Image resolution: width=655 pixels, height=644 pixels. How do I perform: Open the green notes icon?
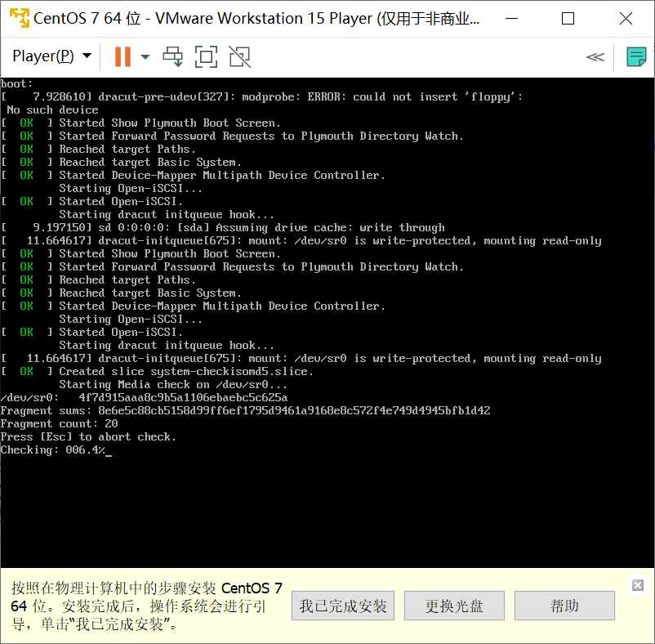pyautogui.click(x=636, y=56)
